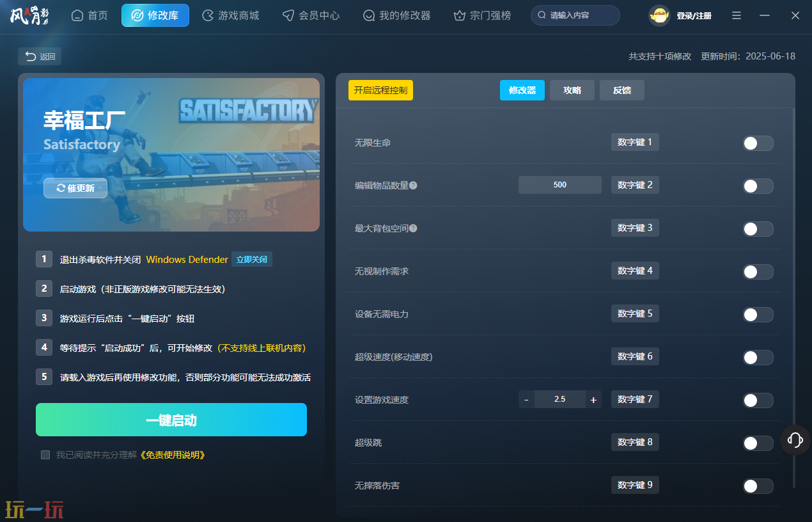Click the item quantity field showing 500
This screenshot has height=522, width=812.
pyautogui.click(x=560, y=185)
